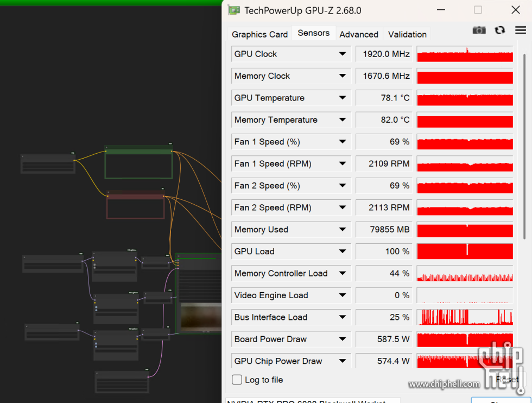Screen dimensions: 532x403
Task: Open GPU Chip Power Draw dropdown
Action: 343,361
